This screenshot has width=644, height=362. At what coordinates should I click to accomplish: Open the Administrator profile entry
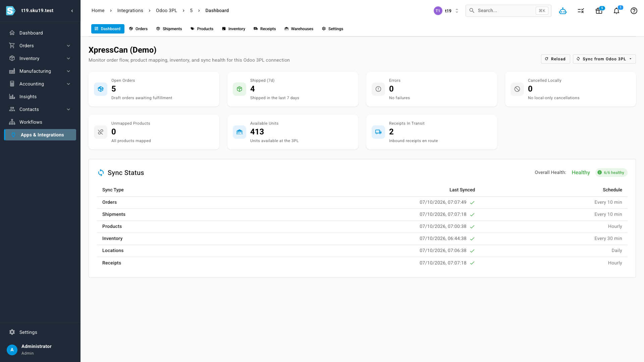click(40, 350)
